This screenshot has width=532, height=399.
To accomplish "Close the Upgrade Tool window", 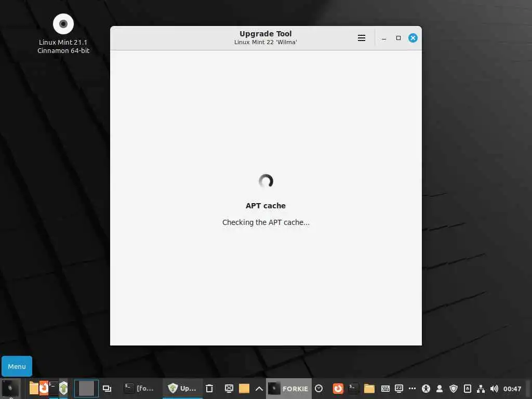I will (413, 38).
